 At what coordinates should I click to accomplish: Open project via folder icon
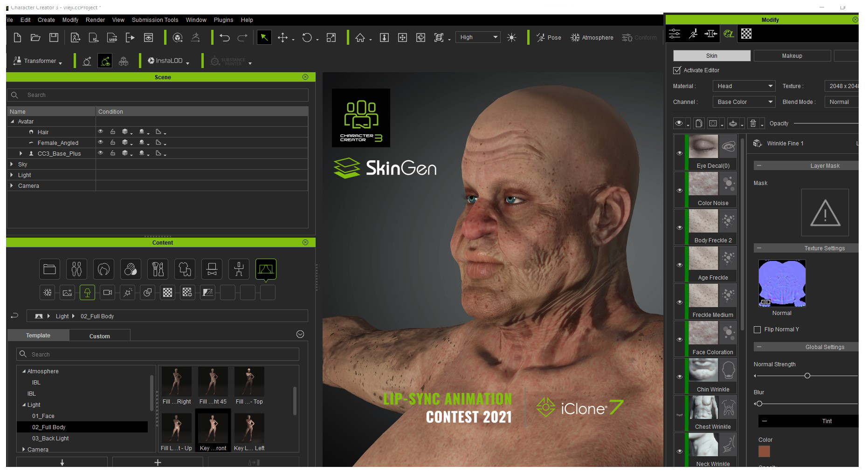pos(35,38)
